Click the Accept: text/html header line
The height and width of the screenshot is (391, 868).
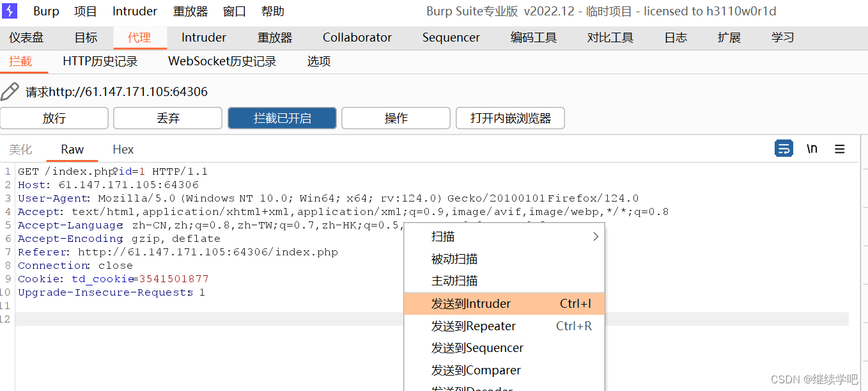[343, 212]
